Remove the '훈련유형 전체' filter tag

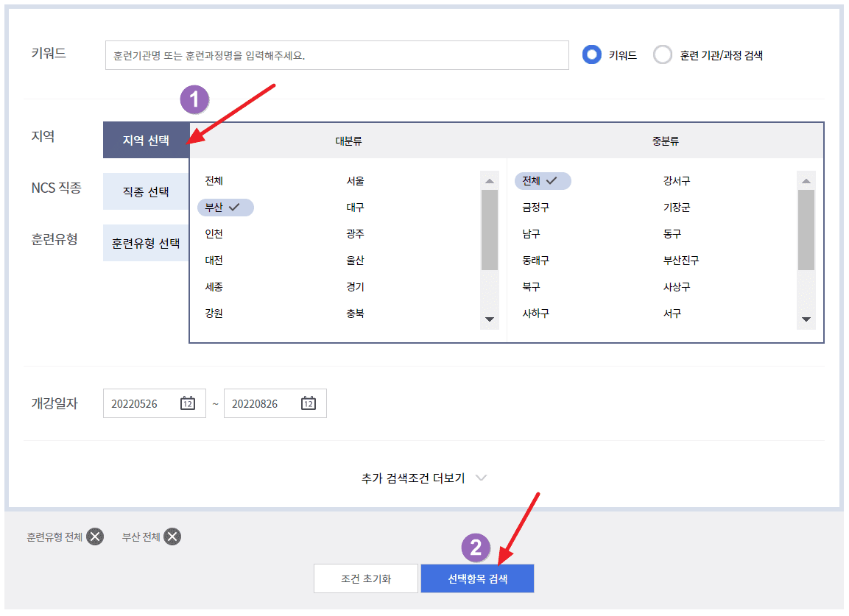pos(94,537)
